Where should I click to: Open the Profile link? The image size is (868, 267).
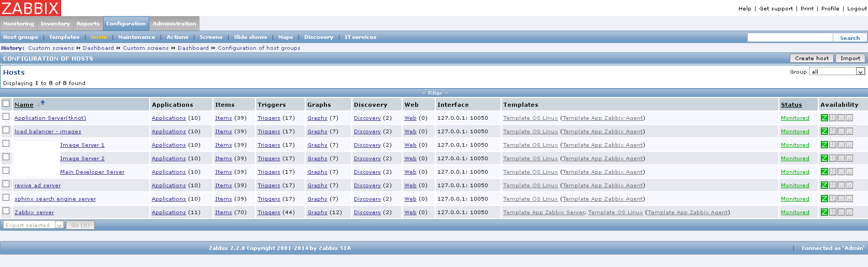click(830, 8)
